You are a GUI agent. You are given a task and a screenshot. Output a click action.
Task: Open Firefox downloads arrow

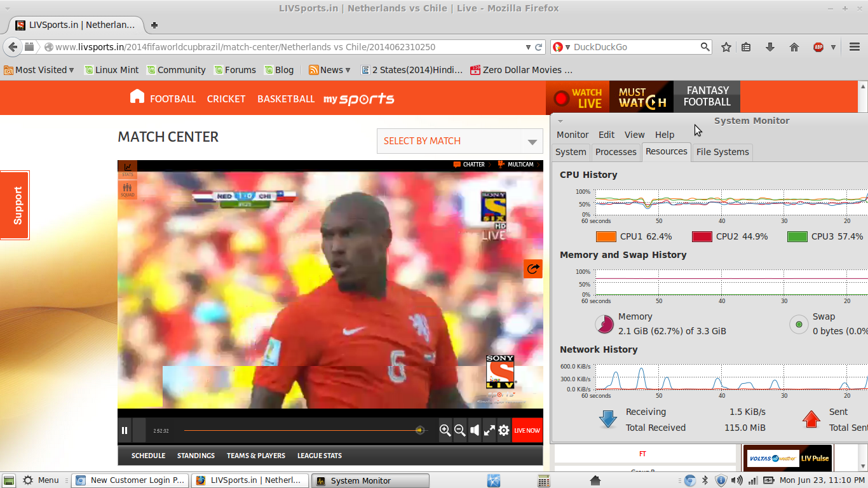point(770,47)
